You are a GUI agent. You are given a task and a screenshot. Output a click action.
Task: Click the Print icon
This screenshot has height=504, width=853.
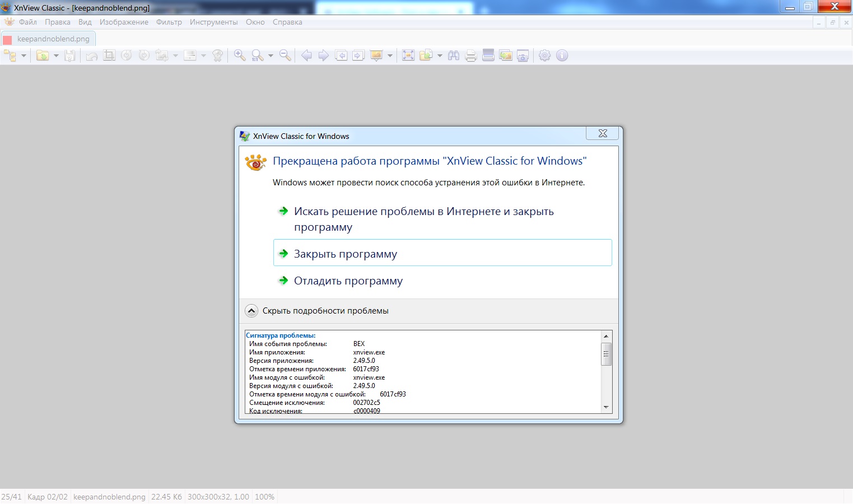(x=471, y=55)
